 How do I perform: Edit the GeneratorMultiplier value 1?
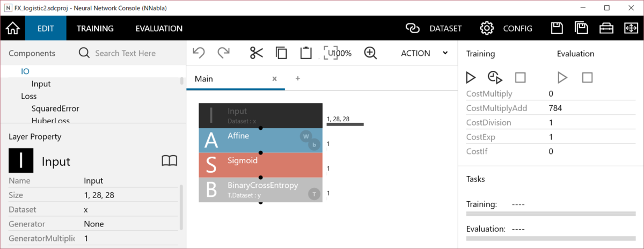click(86, 238)
